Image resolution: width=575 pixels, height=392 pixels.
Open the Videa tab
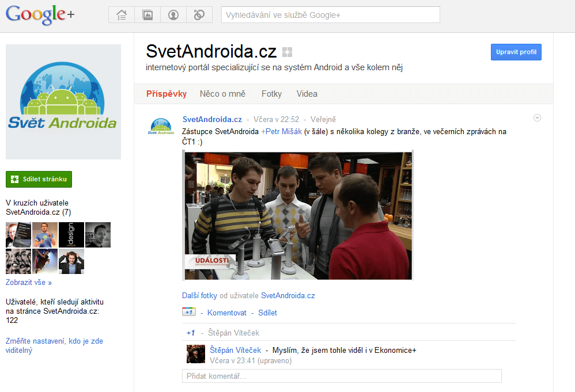(307, 94)
